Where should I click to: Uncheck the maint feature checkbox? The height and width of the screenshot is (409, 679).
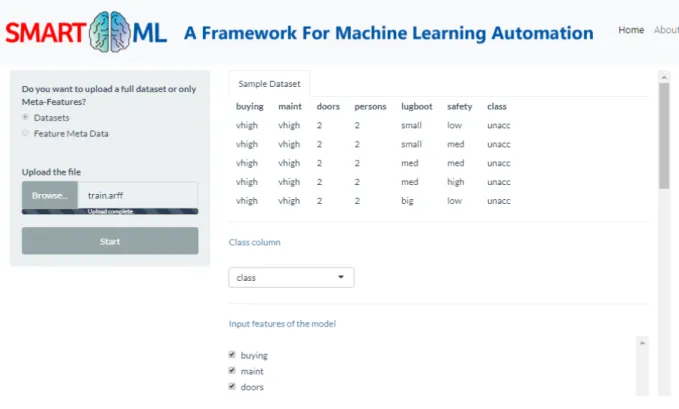tap(232, 370)
